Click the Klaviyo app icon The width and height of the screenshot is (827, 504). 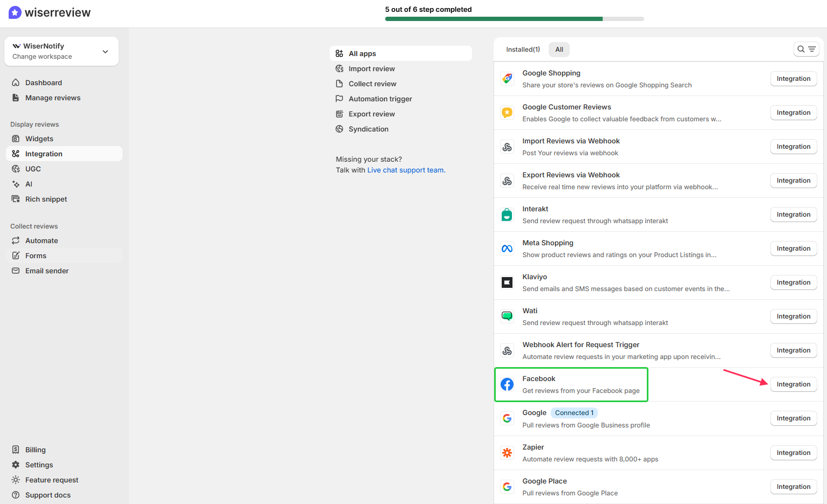(507, 282)
